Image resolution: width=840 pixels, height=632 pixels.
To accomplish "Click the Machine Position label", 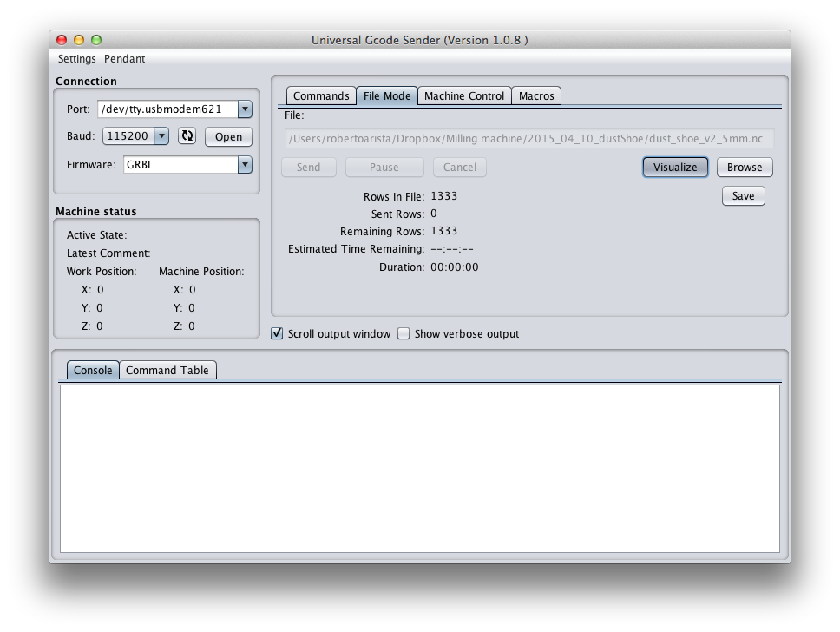I will click(x=201, y=271).
